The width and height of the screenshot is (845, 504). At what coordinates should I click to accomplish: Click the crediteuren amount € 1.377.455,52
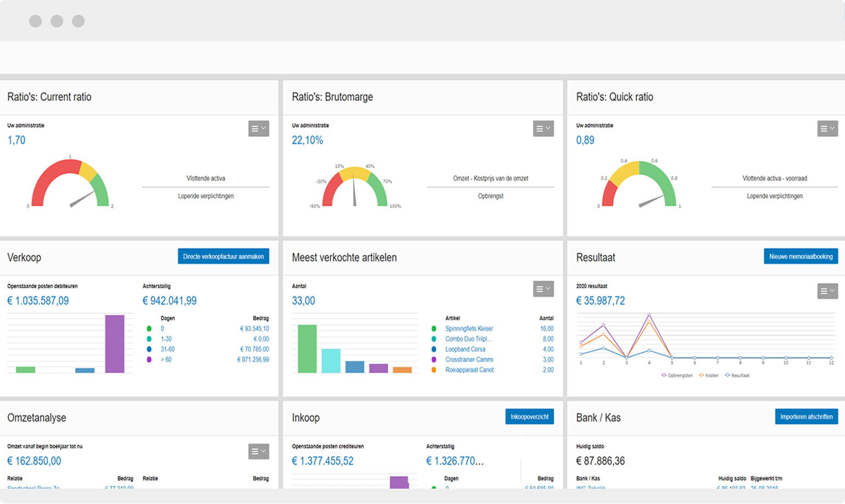pyautogui.click(x=323, y=461)
